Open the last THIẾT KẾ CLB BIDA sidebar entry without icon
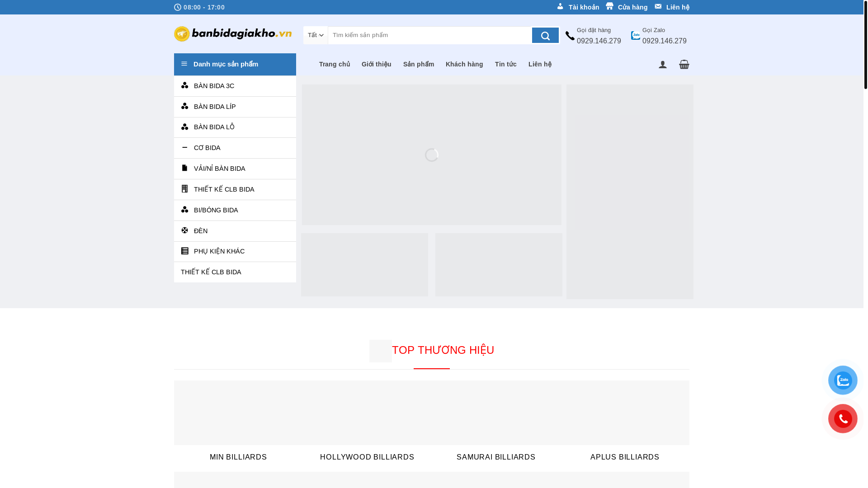868x488 pixels. click(235, 272)
